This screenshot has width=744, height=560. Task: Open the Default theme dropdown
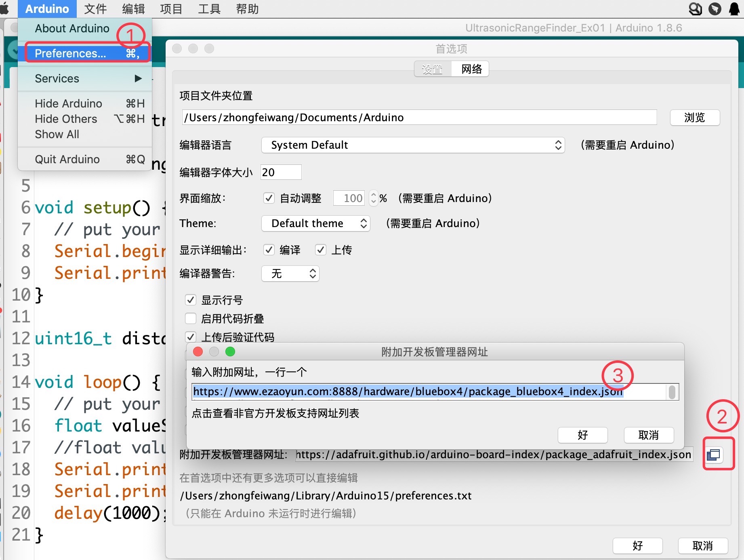(x=316, y=223)
